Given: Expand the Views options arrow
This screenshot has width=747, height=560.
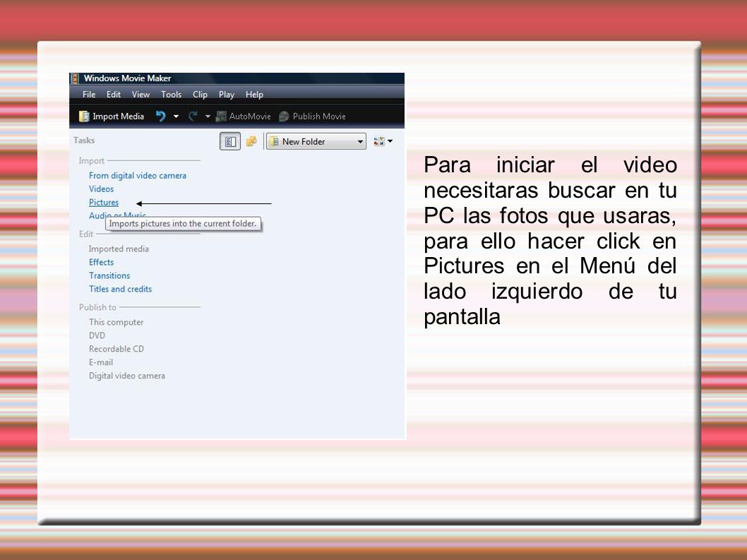Looking at the screenshot, I should pos(390,141).
